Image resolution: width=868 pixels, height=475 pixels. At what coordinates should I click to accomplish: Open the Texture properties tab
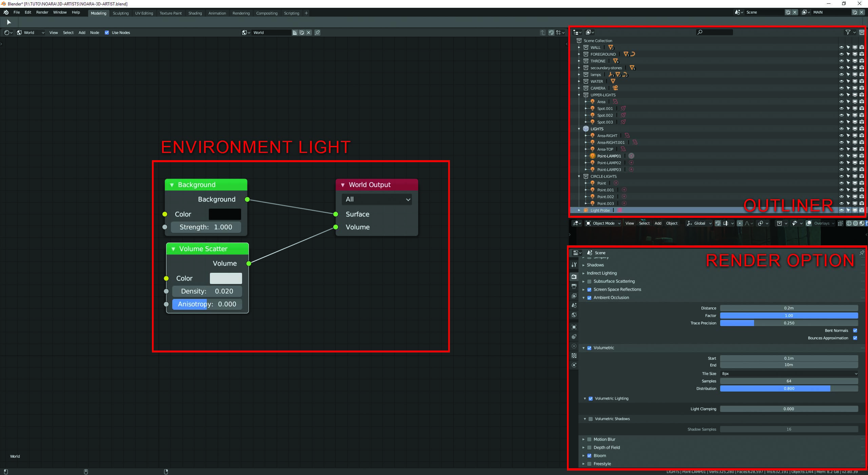(x=574, y=356)
